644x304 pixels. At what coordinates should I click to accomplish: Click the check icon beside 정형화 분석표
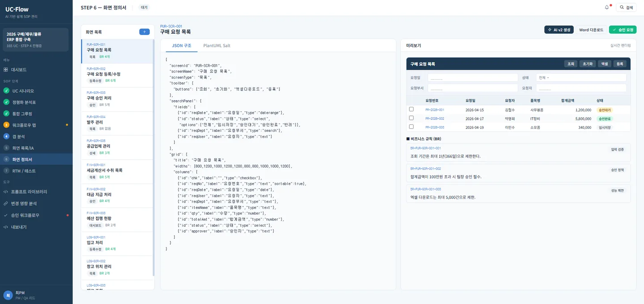pyautogui.click(x=6, y=102)
